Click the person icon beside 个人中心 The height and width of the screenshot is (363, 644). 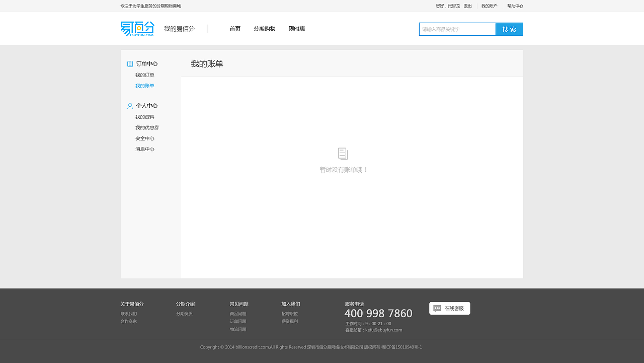(x=129, y=105)
